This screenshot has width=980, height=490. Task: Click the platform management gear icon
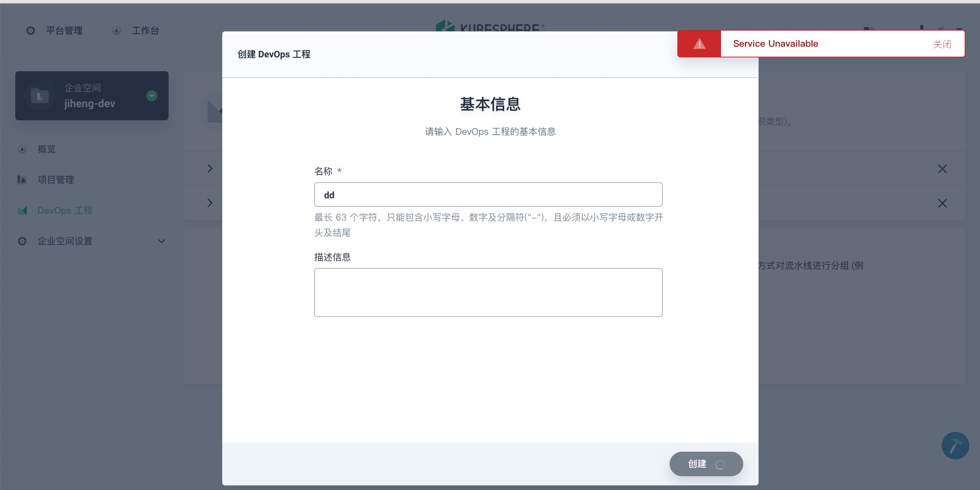30,31
